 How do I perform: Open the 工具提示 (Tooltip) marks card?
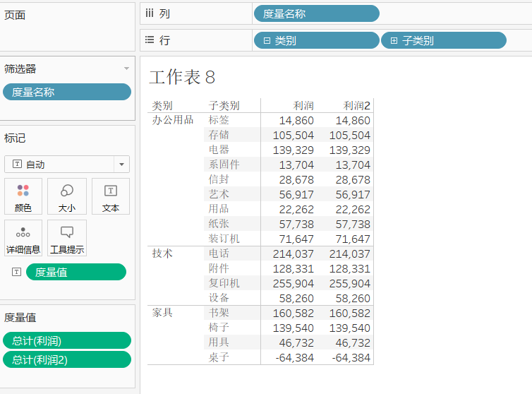67,238
